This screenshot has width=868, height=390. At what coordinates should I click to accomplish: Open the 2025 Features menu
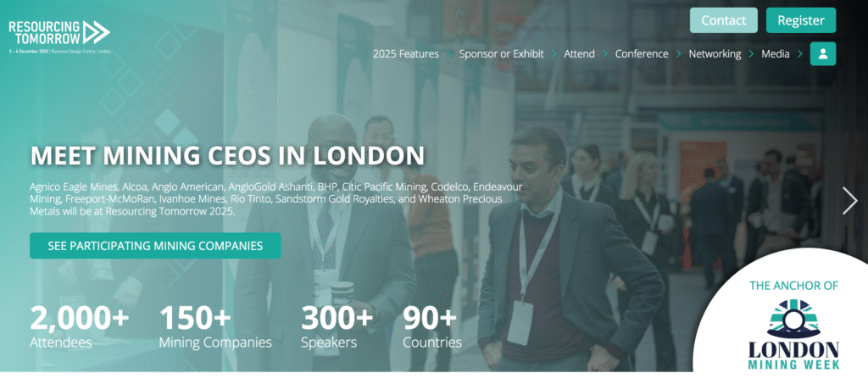click(x=406, y=53)
